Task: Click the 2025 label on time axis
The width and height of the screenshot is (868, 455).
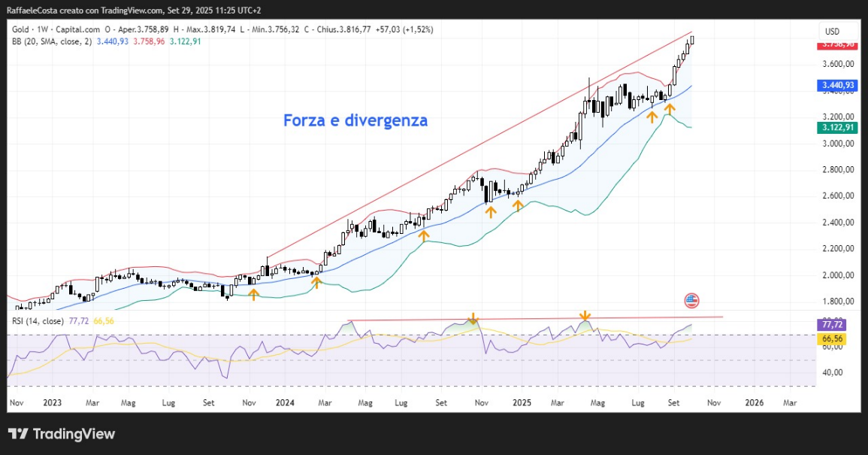Action: (522, 402)
